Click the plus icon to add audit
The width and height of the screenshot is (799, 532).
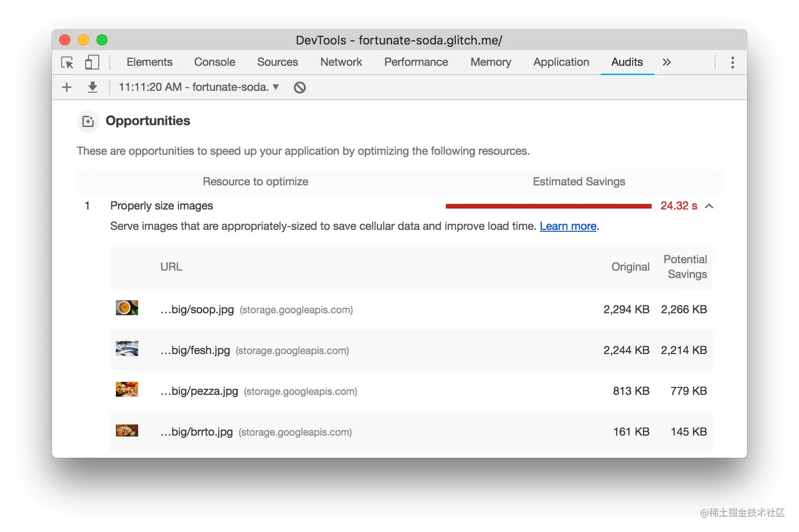coord(67,87)
